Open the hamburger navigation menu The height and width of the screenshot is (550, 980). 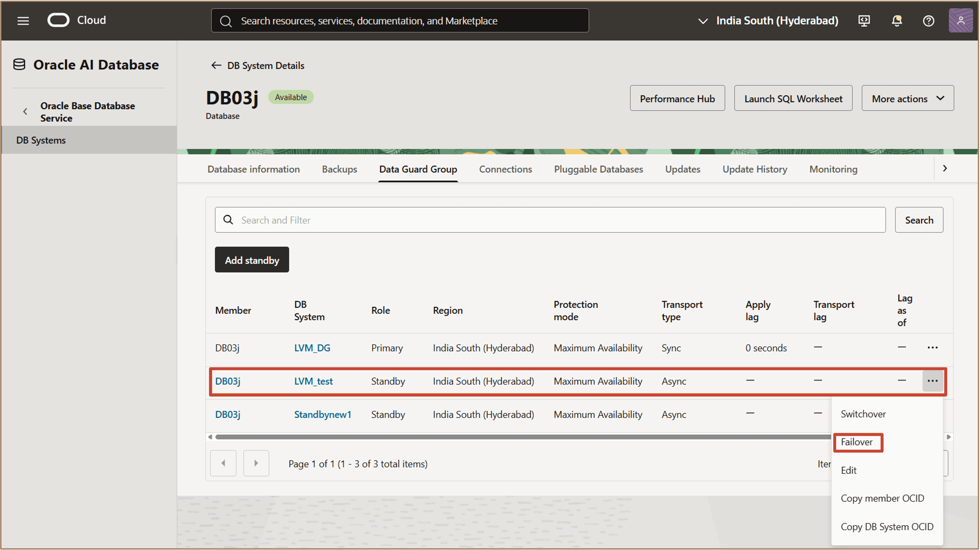23,21
